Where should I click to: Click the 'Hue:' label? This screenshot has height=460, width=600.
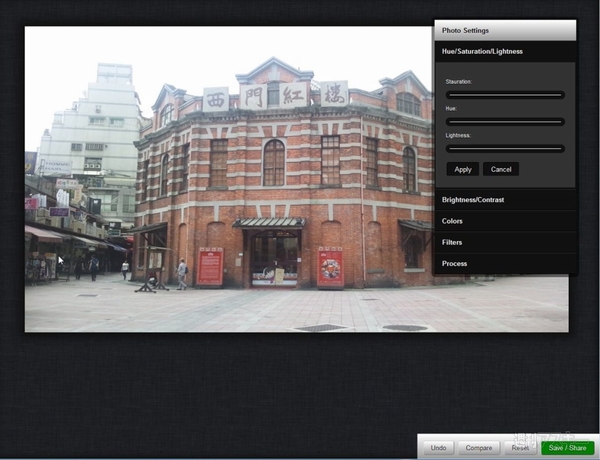(x=451, y=109)
